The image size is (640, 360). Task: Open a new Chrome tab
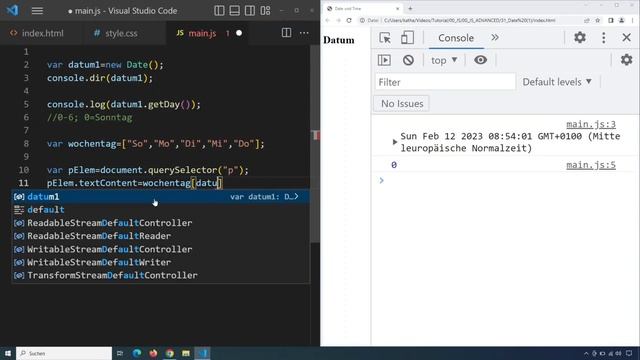coord(410,8)
